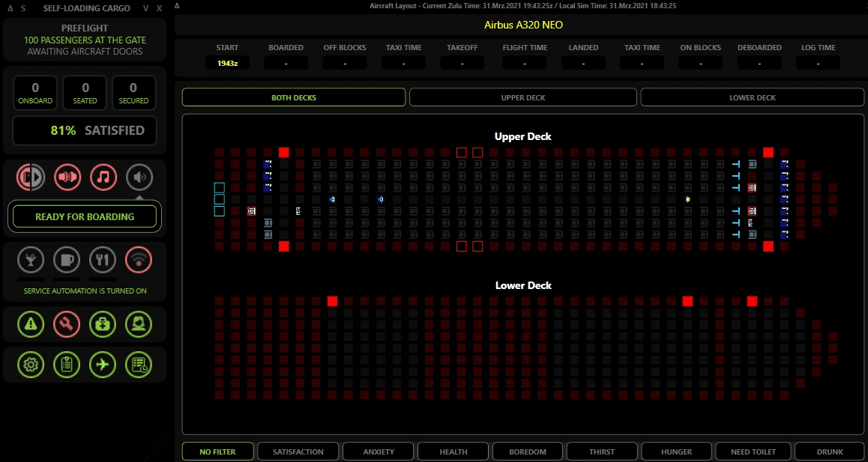Switch to the Upper Deck tab
The width and height of the screenshot is (868, 462).
522,97
